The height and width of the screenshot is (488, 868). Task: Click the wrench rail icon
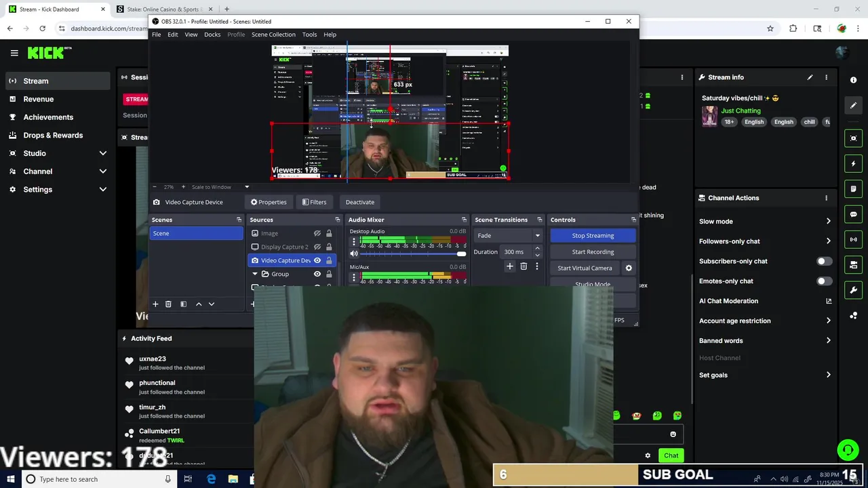pyautogui.click(x=853, y=290)
